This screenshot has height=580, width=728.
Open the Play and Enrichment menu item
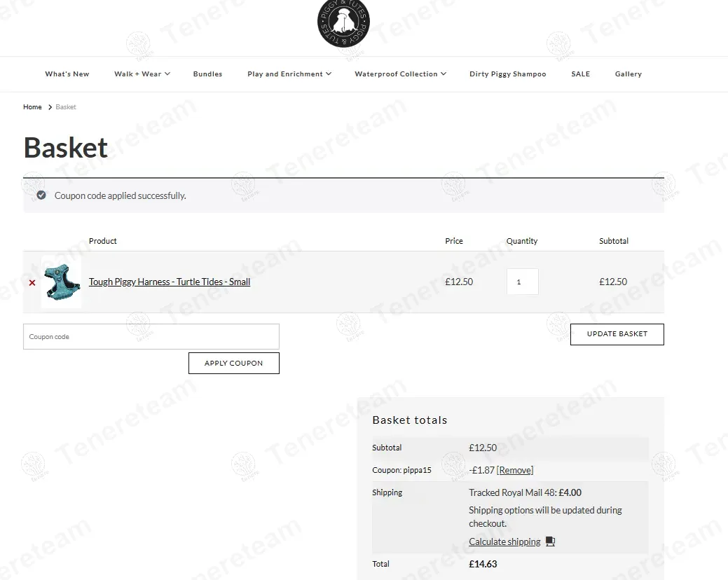coord(284,74)
